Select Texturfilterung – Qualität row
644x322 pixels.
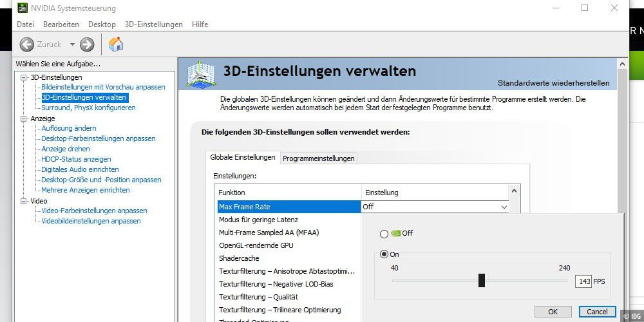[289, 296]
